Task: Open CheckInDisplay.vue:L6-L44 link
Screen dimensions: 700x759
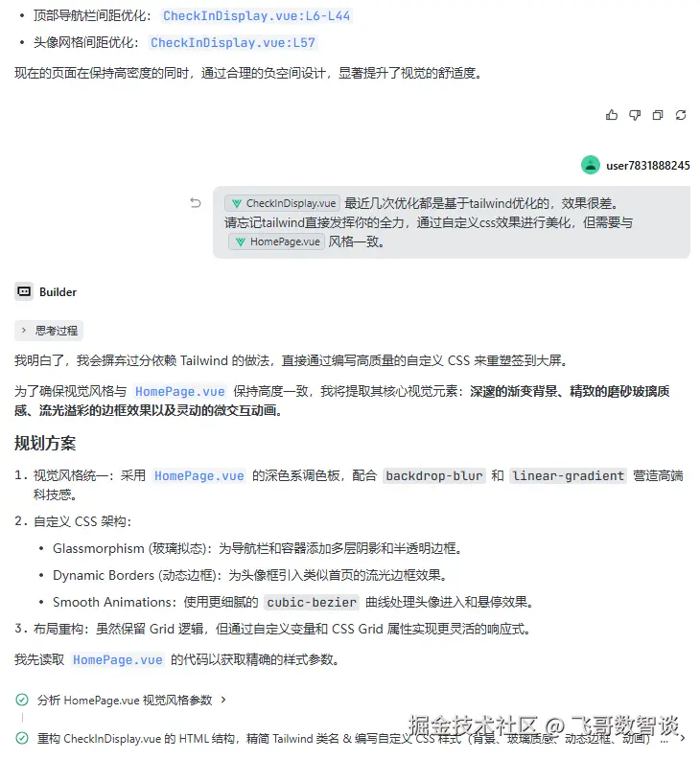Action: 256,16
